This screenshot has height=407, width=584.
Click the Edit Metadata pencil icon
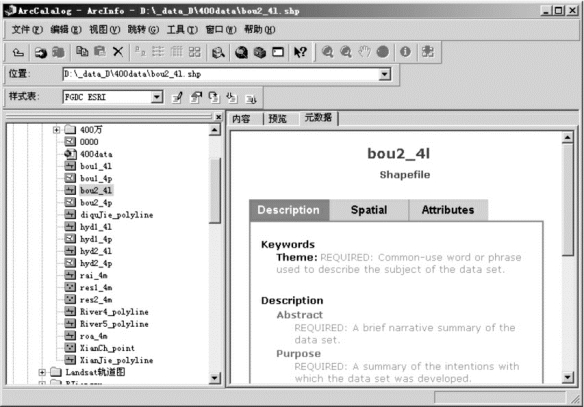tap(177, 98)
